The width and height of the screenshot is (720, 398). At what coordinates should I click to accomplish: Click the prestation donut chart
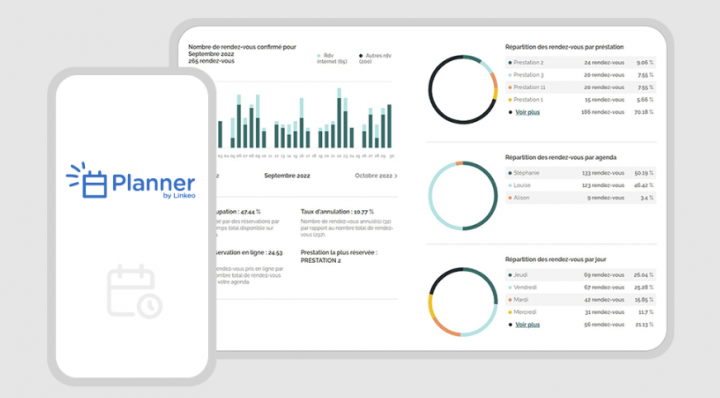tap(463, 90)
